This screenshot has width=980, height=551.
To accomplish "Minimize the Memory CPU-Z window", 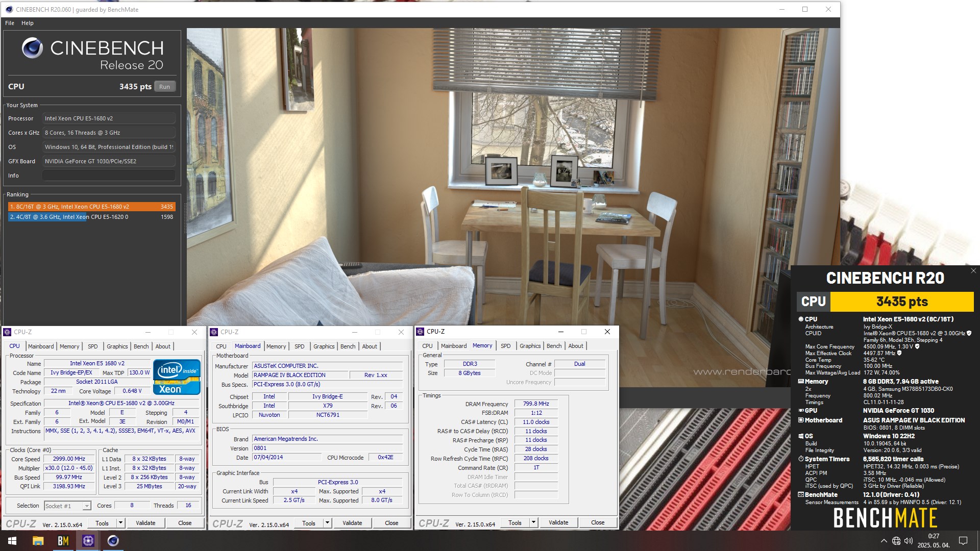I will (560, 332).
